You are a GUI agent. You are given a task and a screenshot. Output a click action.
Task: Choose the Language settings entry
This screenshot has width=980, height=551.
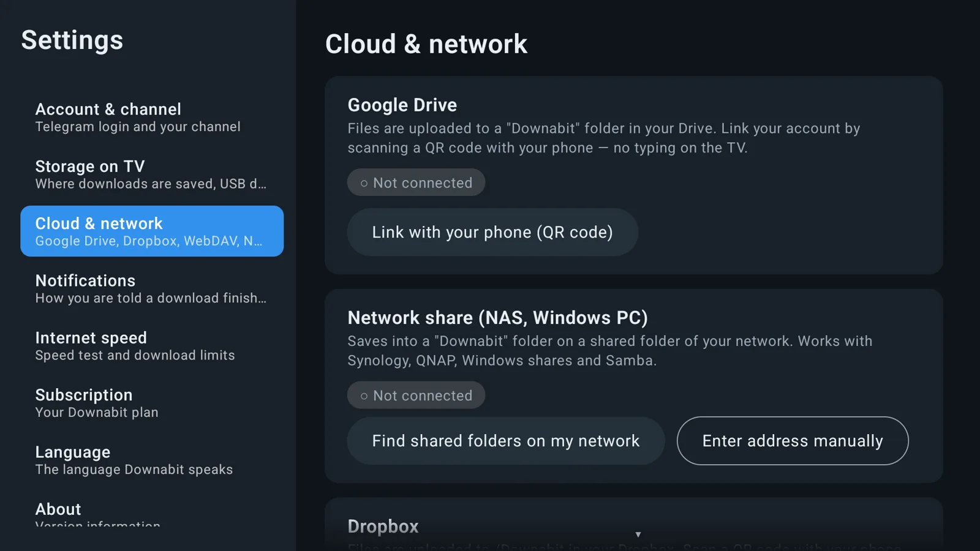pyautogui.click(x=152, y=460)
